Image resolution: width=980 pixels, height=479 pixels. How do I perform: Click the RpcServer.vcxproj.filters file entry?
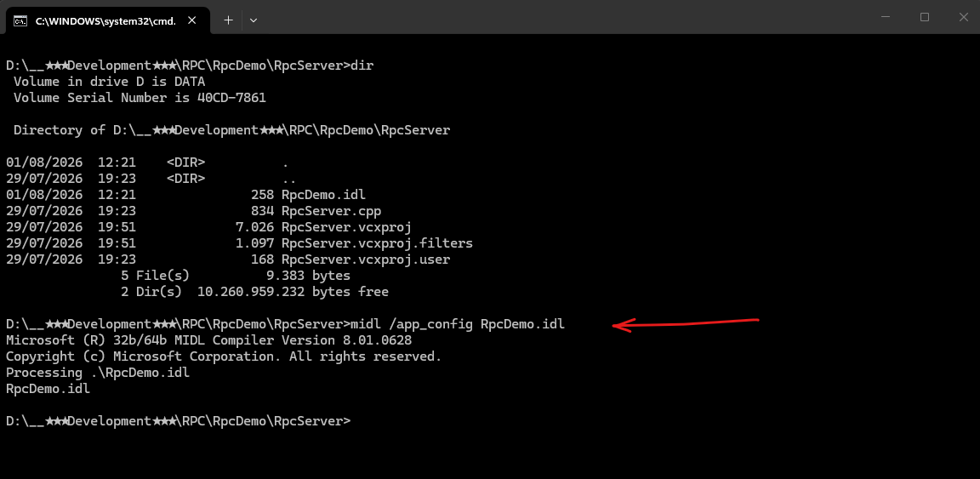coord(377,243)
